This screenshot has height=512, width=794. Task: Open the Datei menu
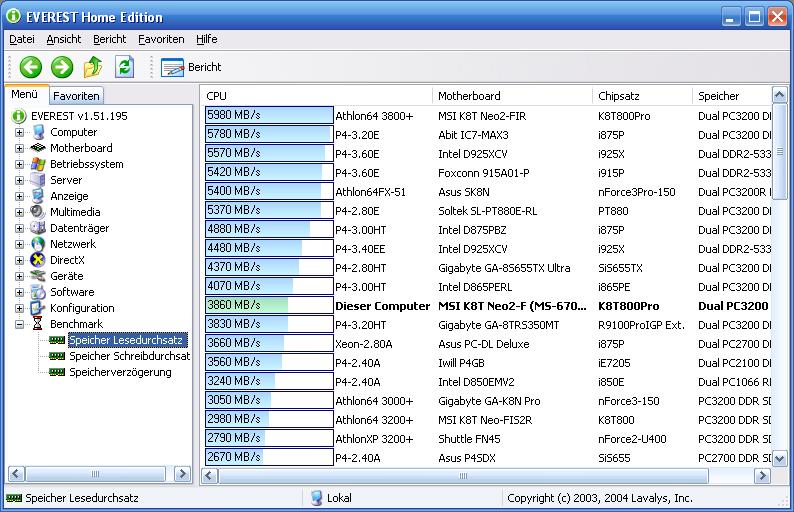point(22,39)
